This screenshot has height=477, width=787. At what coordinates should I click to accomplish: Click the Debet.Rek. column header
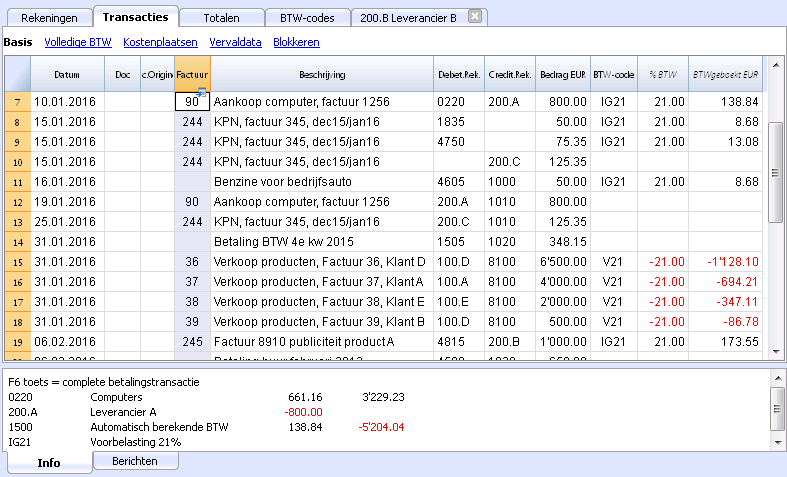pyautogui.click(x=459, y=74)
